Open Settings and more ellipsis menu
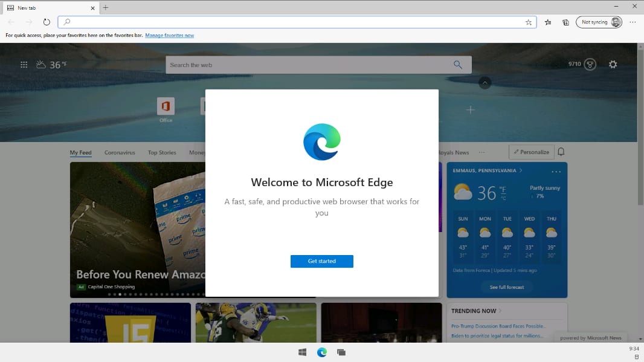Image resolution: width=644 pixels, height=362 pixels. 633,22
